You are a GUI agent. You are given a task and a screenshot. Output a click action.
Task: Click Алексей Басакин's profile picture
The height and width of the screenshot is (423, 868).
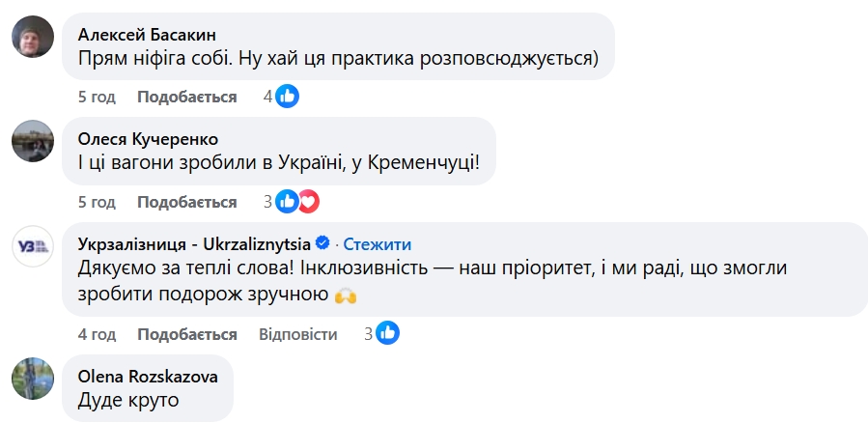(31, 38)
